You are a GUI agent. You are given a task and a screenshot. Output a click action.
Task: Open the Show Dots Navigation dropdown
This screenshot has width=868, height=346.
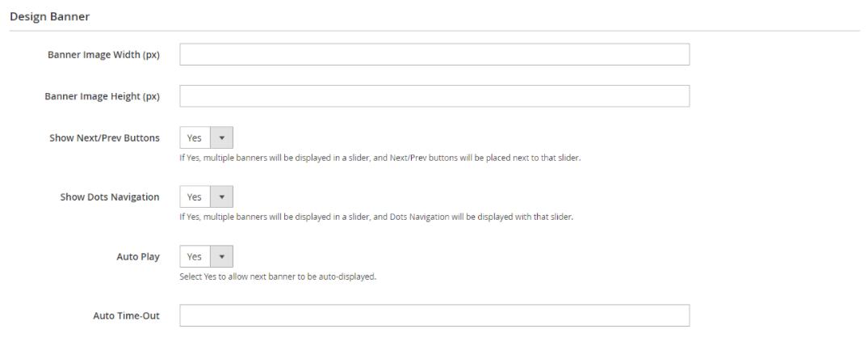206,196
